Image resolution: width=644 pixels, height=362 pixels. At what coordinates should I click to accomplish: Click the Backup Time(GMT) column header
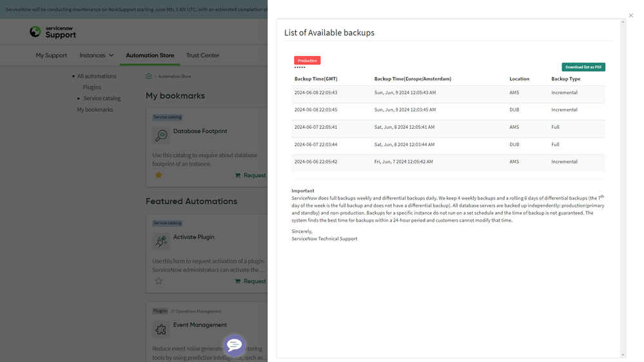click(x=316, y=79)
